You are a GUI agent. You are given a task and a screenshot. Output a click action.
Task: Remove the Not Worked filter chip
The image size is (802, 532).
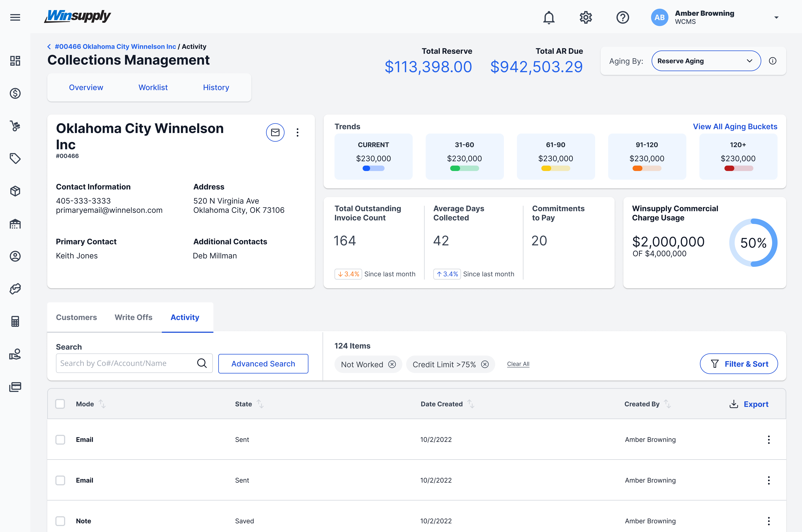pos(392,364)
